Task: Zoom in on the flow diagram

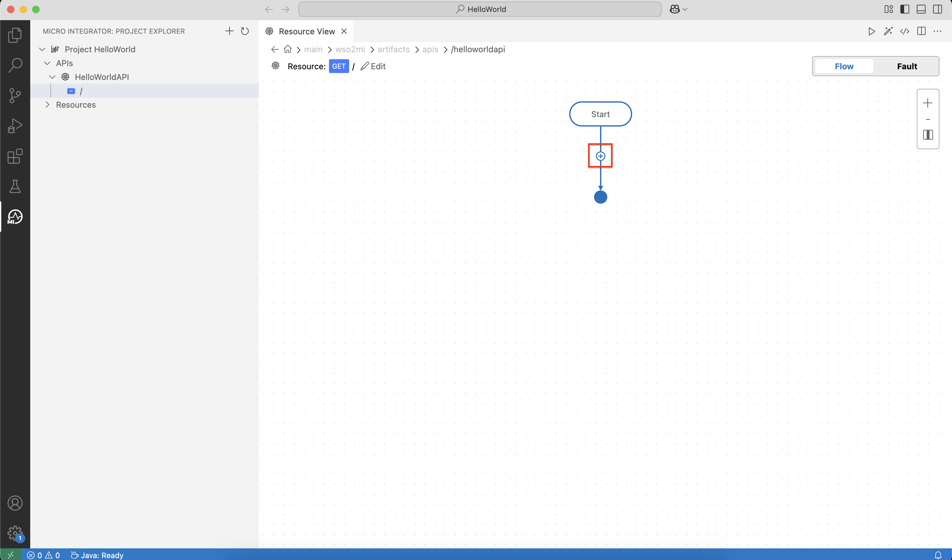Action: 928,103
